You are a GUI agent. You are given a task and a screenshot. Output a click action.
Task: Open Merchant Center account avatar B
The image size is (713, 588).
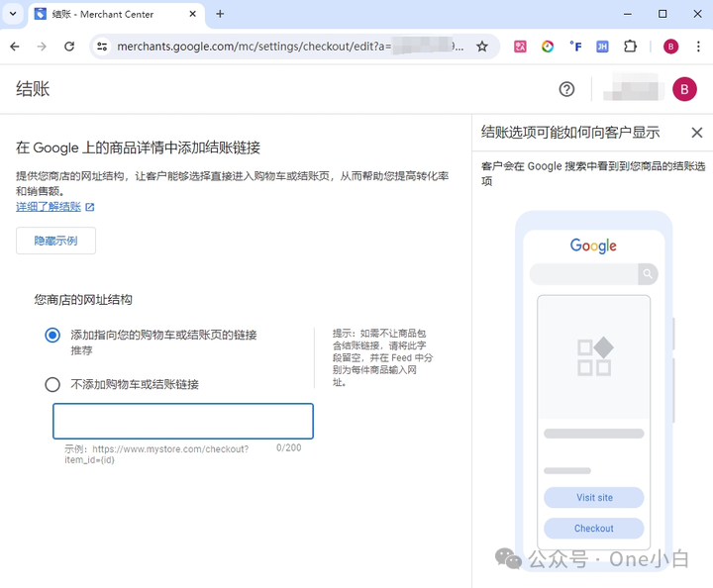click(x=684, y=89)
